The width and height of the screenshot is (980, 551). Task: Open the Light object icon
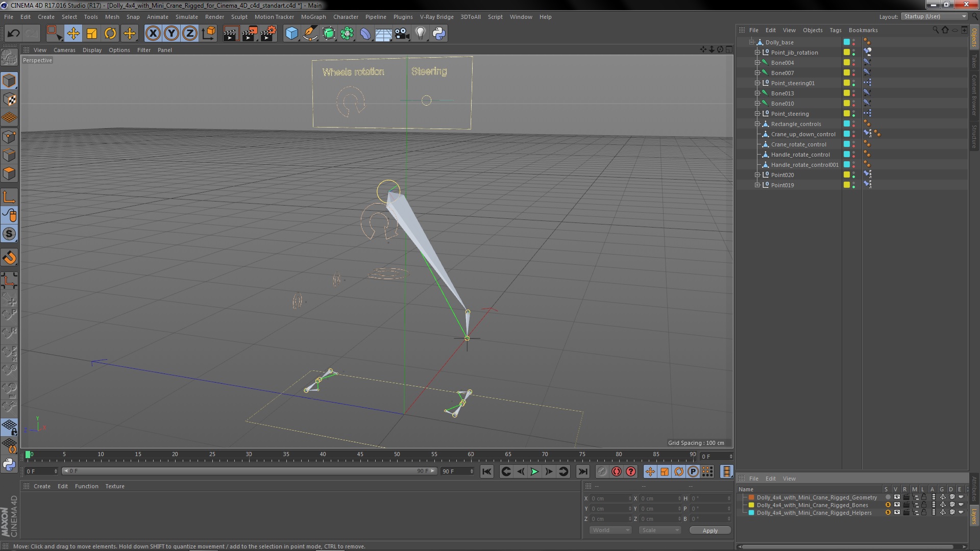pos(420,34)
